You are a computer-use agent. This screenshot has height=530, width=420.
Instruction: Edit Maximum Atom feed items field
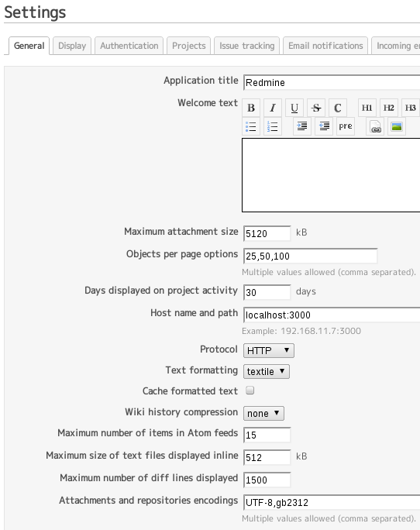tap(267, 435)
